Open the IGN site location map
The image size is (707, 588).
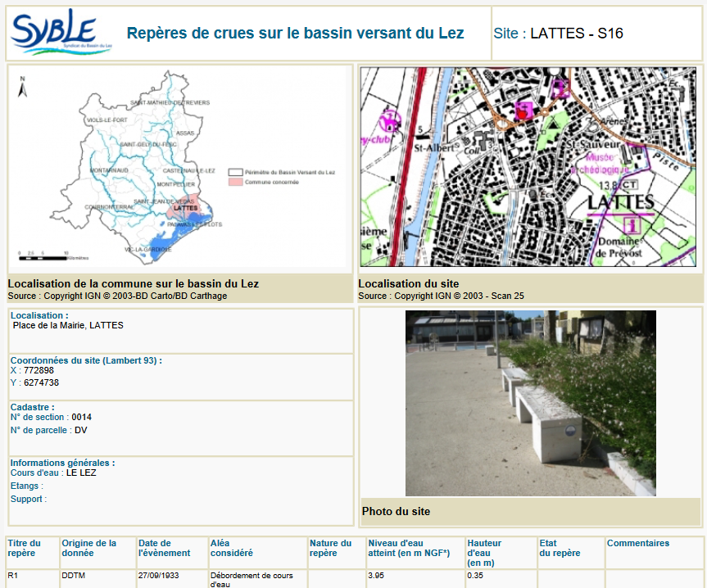(528, 167)
